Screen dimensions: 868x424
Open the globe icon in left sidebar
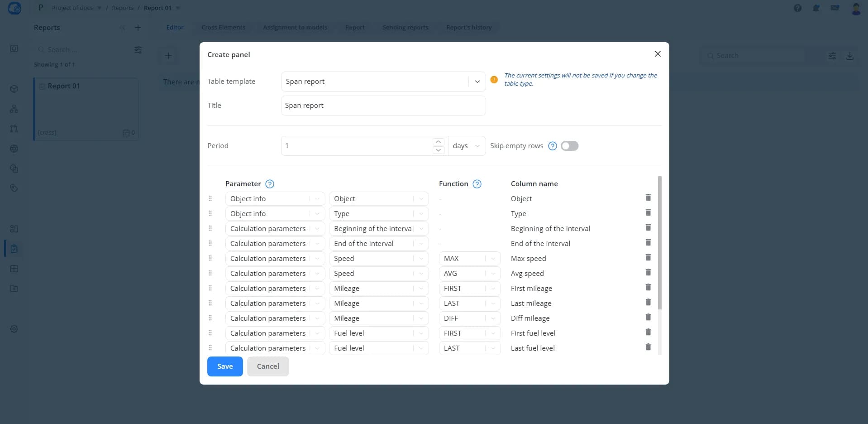[x=14, y=149]
